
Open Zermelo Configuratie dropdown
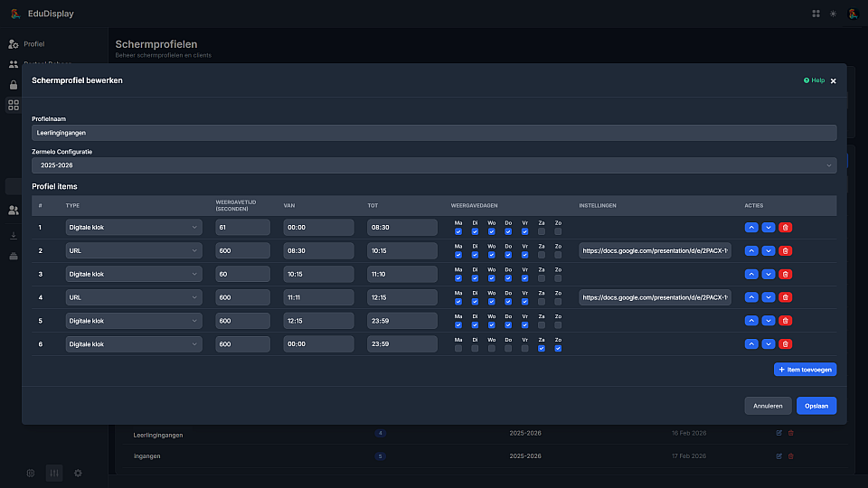434,165
